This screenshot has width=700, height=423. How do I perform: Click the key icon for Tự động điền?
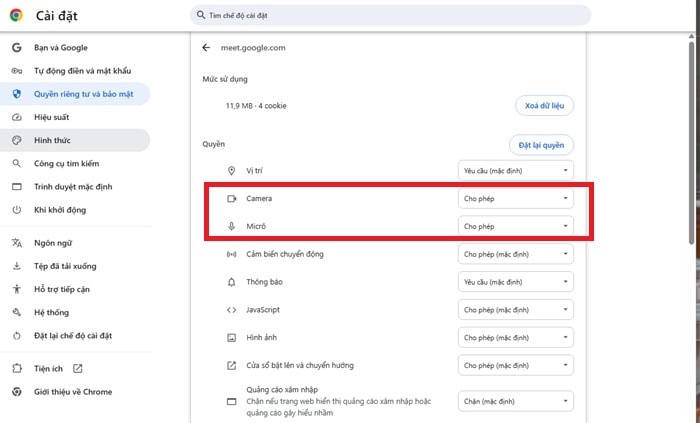[x=17, y=70]
